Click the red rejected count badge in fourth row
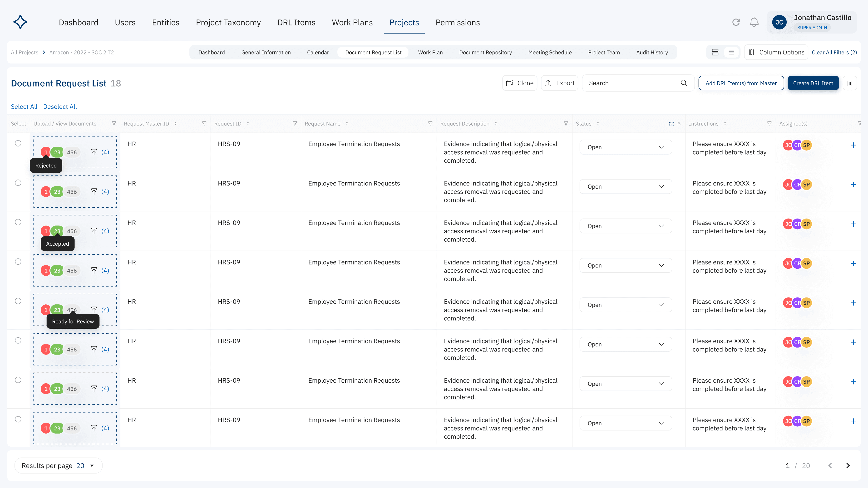Viewport: 868px width, 488px height. pyautogui.click(x=46, y=271)
